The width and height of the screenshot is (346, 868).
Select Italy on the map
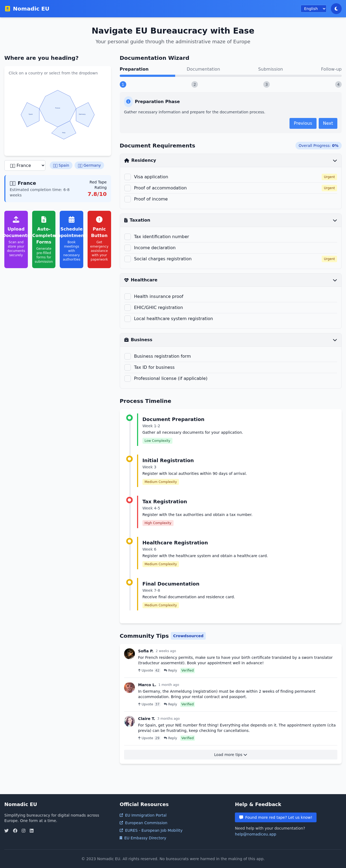coord(64,131)
